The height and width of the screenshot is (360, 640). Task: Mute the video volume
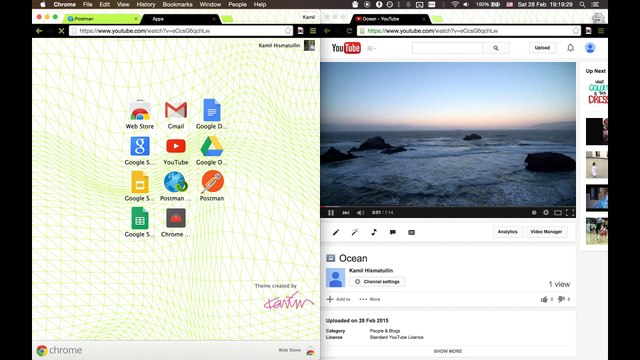point(360,213)
